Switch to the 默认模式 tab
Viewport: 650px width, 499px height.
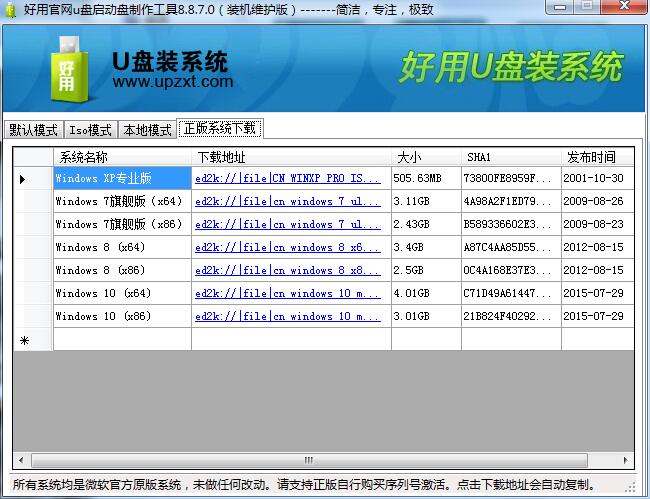point(34,130)
